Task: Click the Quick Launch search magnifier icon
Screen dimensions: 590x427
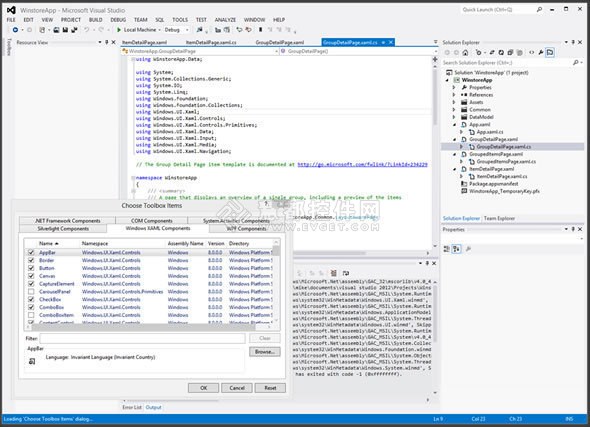Action: [539, 9]
